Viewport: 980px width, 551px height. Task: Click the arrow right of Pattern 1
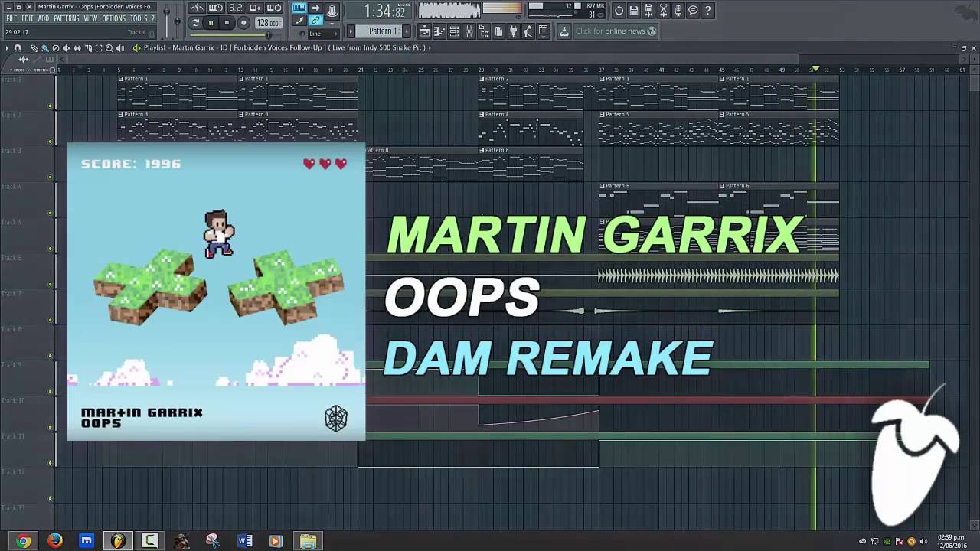pyautogui.click(x=406, y=31)
